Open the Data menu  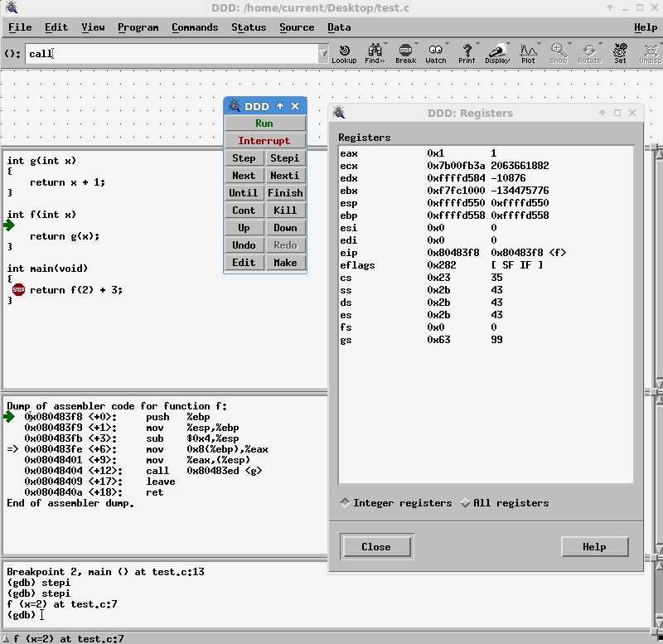pyautogui.click(x=339, y=27)
